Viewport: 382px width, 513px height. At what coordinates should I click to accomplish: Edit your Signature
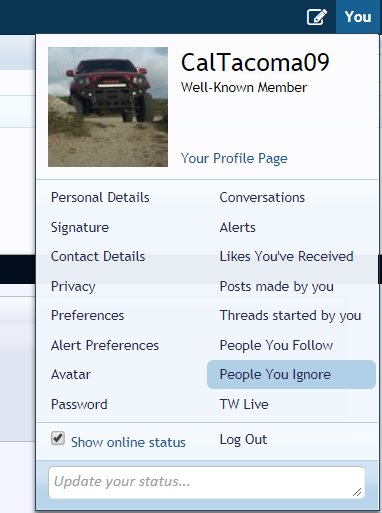(80, 228)
